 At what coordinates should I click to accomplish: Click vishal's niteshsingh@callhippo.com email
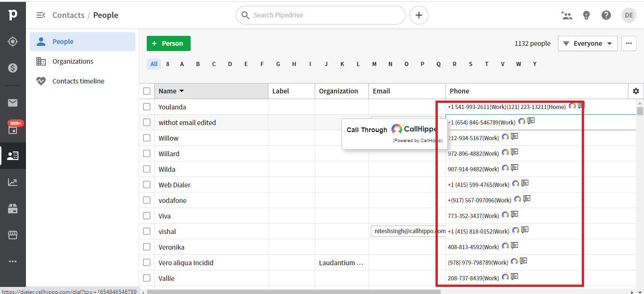click(x=409, y=231)
